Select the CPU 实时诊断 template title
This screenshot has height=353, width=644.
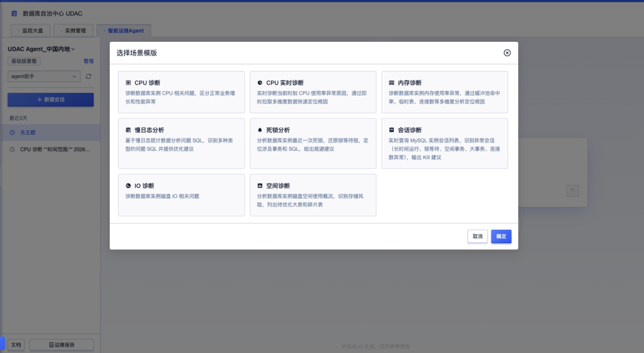point(285,83)
